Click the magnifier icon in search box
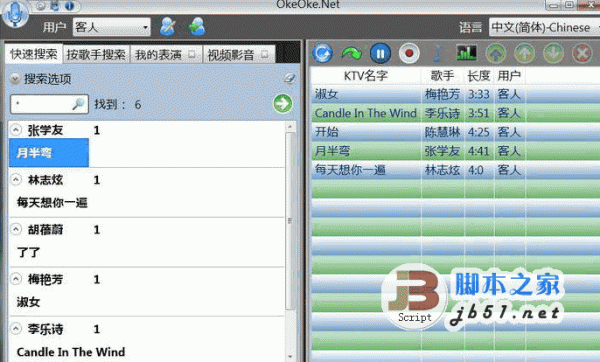 tap(78, 104)
